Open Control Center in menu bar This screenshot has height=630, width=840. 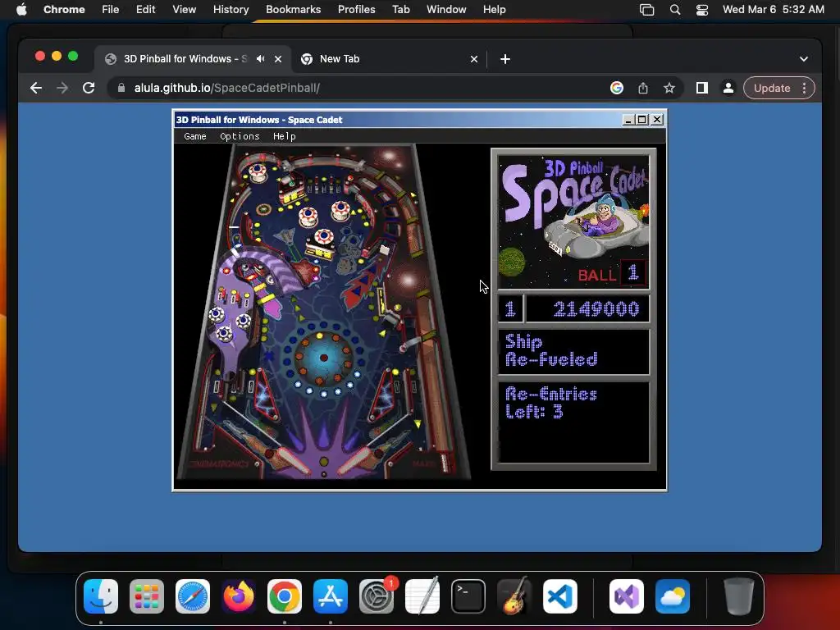click(702, 10)
